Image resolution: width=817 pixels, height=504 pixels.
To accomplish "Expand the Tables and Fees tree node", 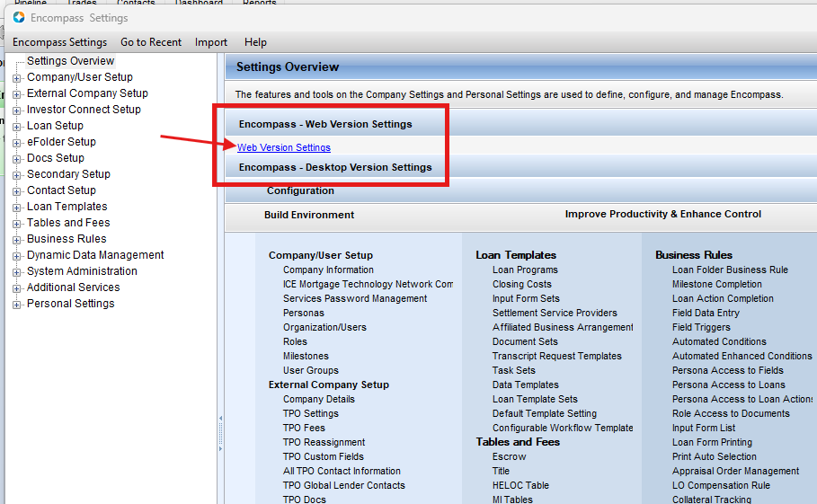I will 17,224.
